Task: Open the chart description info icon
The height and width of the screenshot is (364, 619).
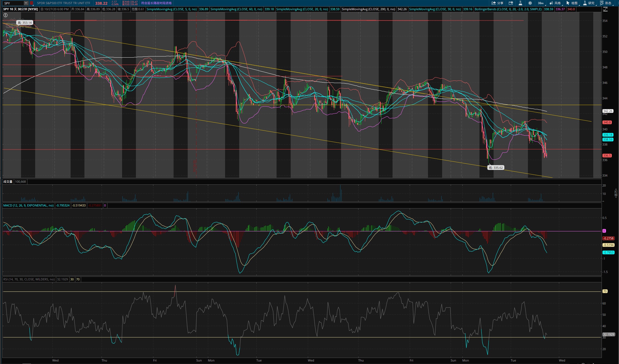Action: click(511, 3)
